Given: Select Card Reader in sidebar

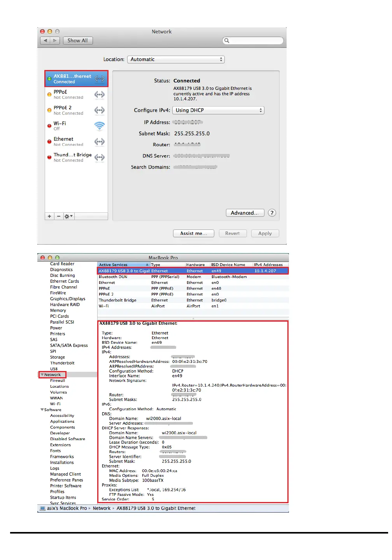Looking at the screenshot, I should pos(62,264).
